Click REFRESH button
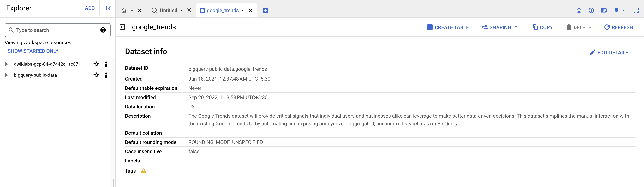Viewport: 644px width, 187px height. tap(618, 27)
